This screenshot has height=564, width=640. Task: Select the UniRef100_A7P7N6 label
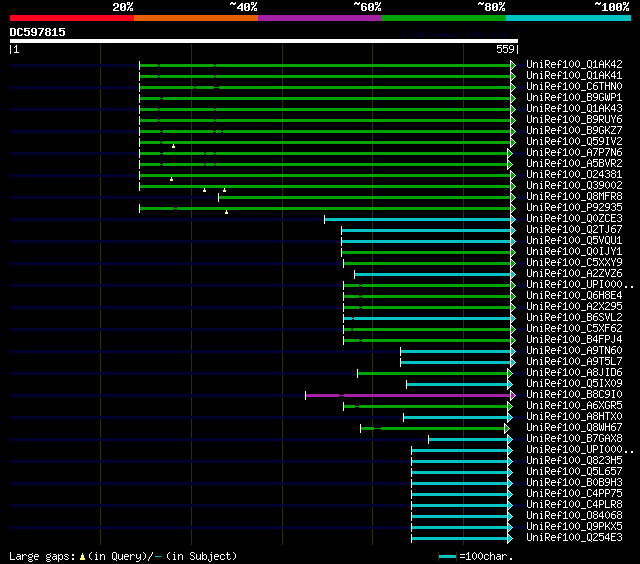574,153
